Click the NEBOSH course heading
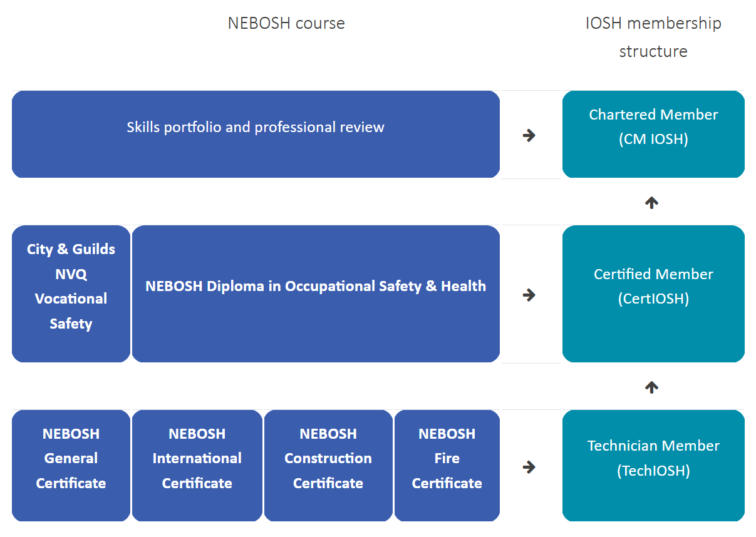Screen dimensions: 756x537 286,23
